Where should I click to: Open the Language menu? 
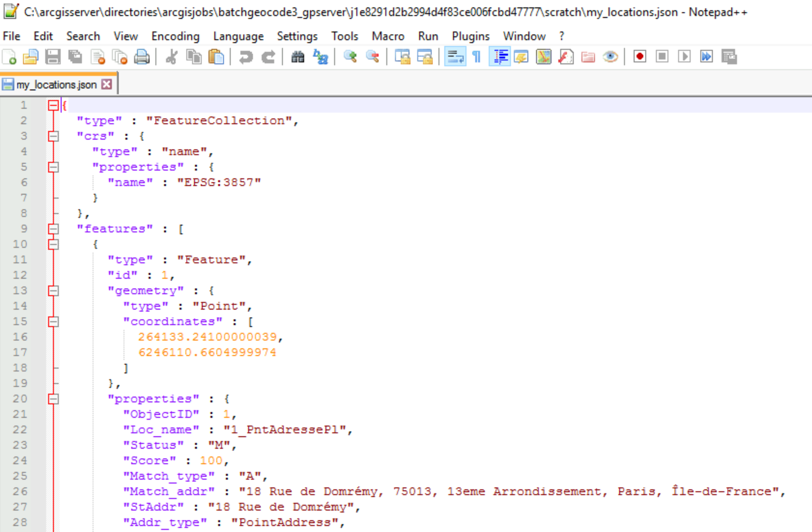[238, 36]
